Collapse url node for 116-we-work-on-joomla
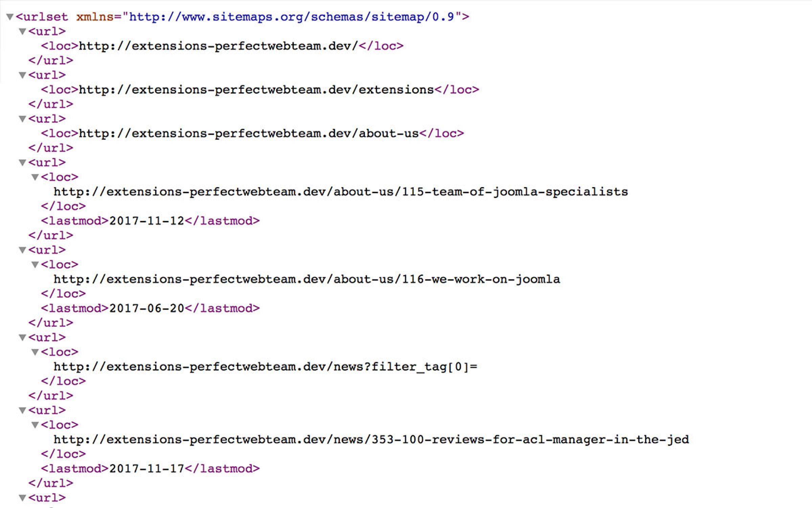 (23, 250)
